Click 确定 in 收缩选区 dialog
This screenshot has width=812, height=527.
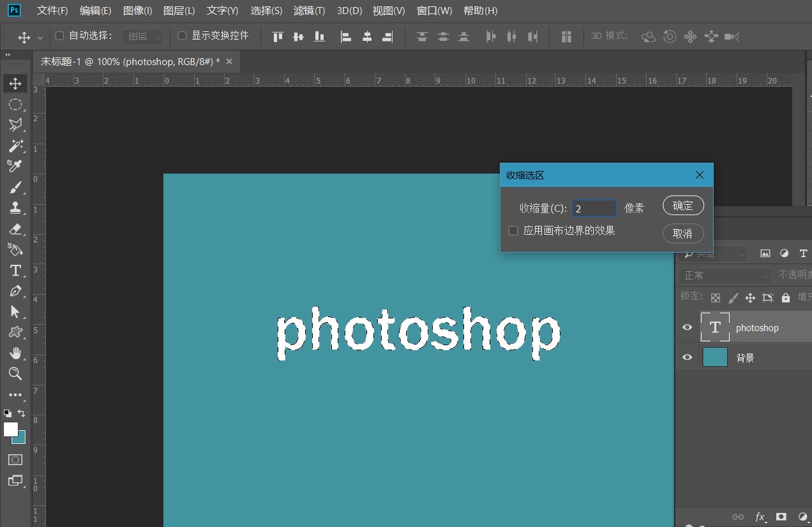683,205
